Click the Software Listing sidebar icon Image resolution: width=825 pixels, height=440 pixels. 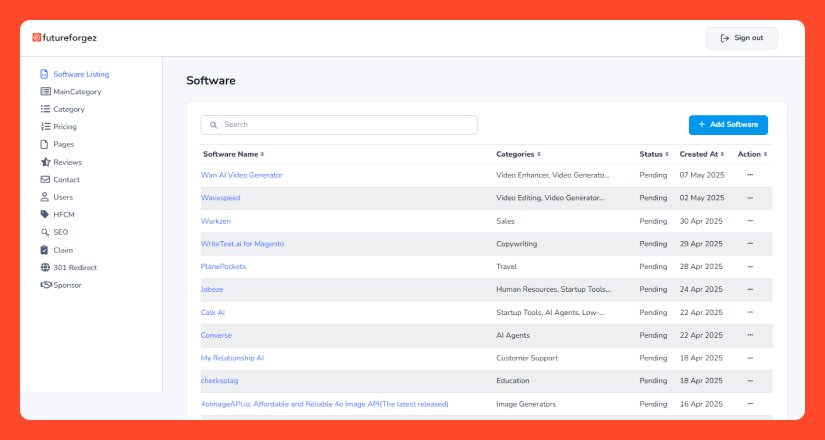point(45,74)
